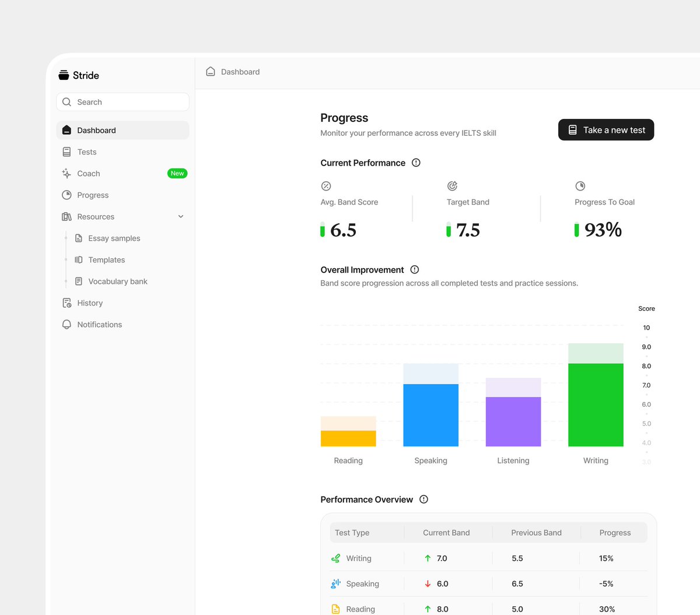The width and height of the screenshot is (700, 615).
Task: Click the Essay samples document icon
Action: coord(79,238)
